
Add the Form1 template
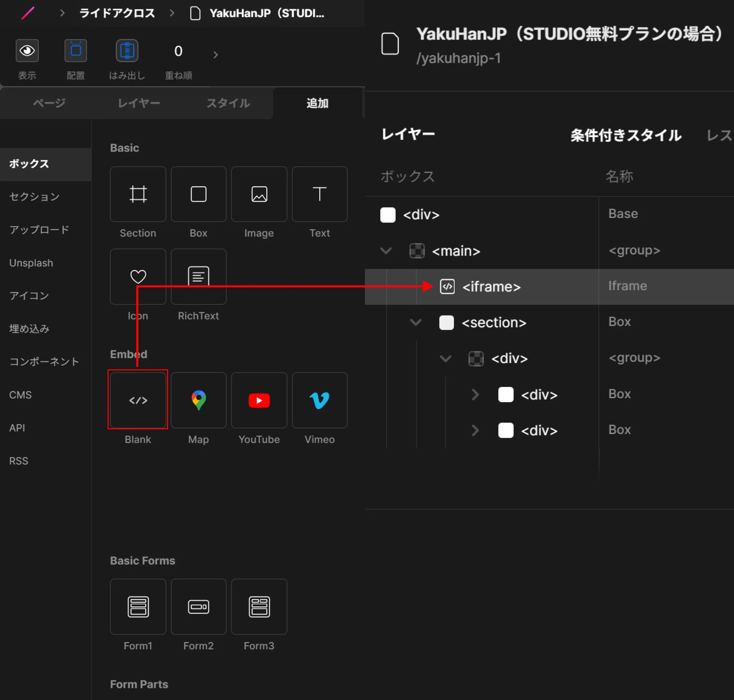click(138, 606)
